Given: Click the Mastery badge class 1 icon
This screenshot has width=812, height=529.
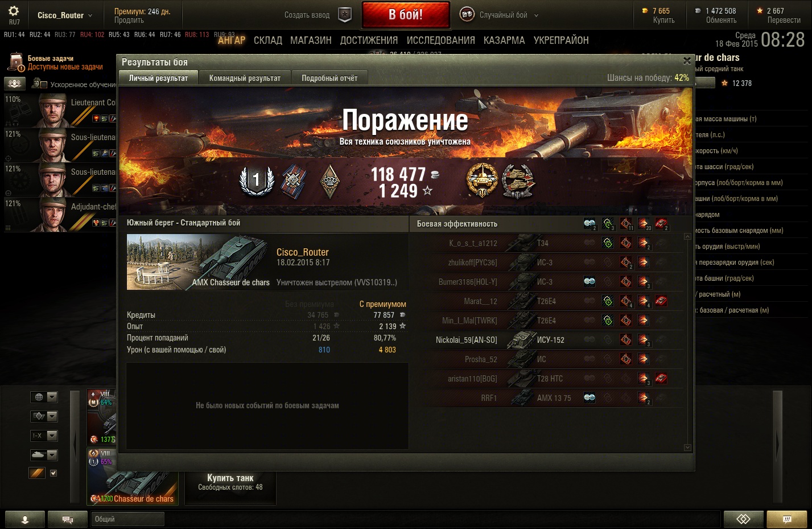Looking at the screenshot, I should tap(257, 181).
